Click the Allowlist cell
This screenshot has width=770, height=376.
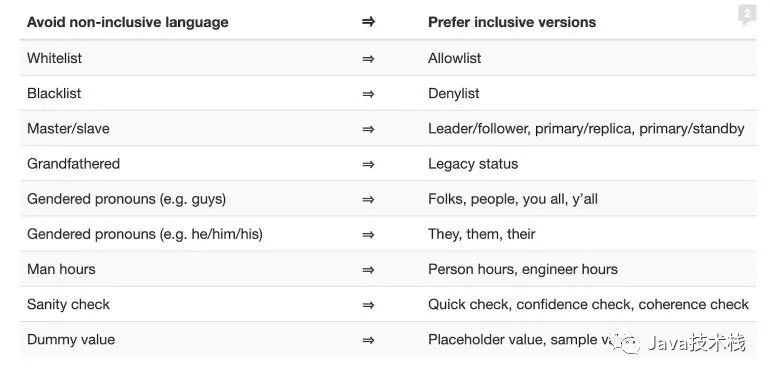(455, 58)
